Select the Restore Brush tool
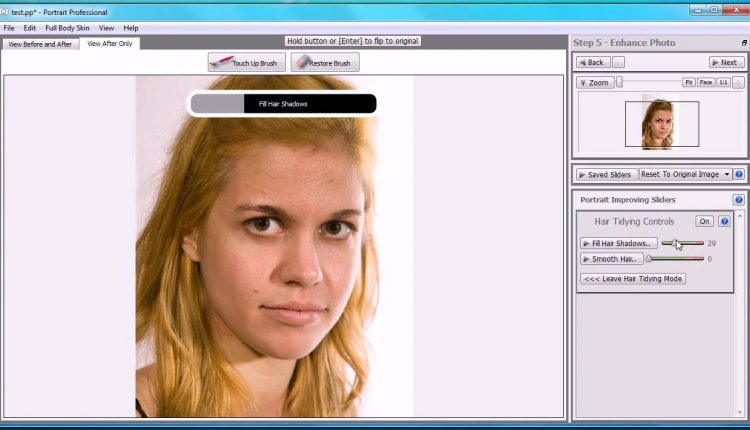Image resolution: width=750 pixels, height=430 pixels. (325, 63)
